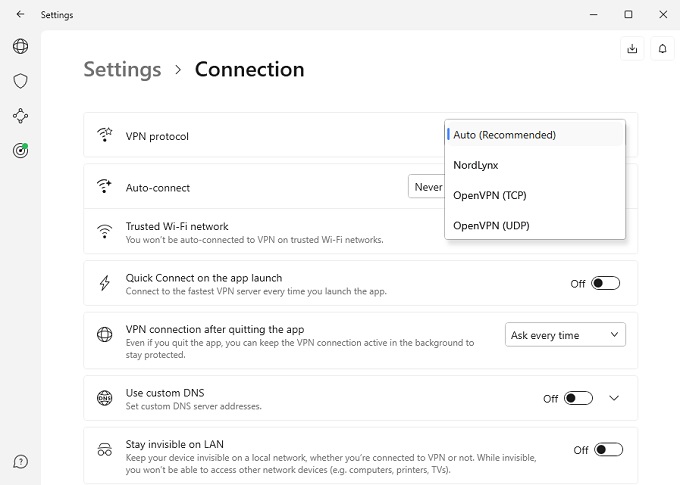
Task: Open the Ask every time dropdown
Action: tap(565, 335)
